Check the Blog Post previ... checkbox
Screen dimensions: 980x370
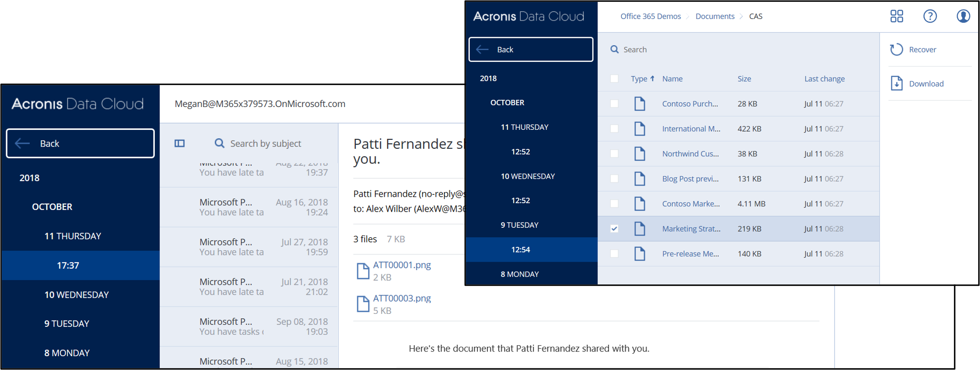tap(614, 179)
